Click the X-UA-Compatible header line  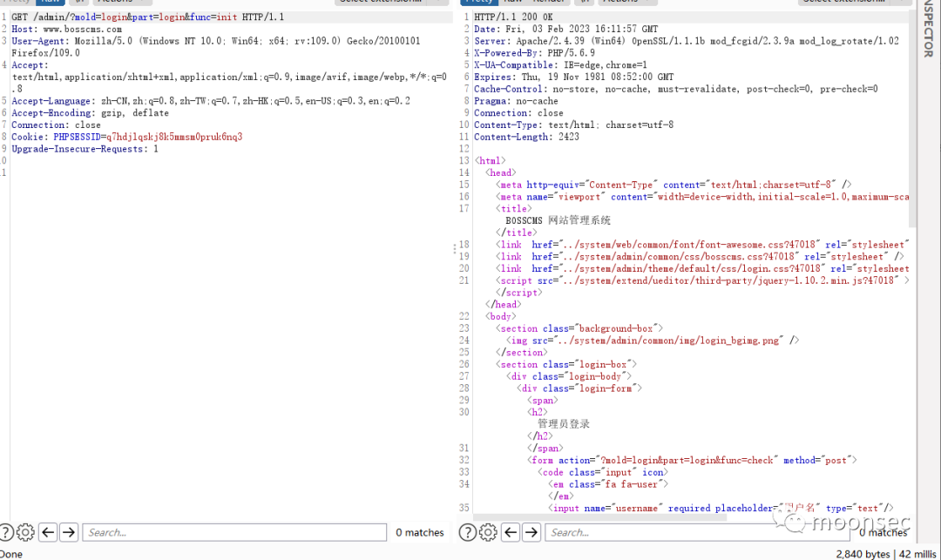click(560, 64)
